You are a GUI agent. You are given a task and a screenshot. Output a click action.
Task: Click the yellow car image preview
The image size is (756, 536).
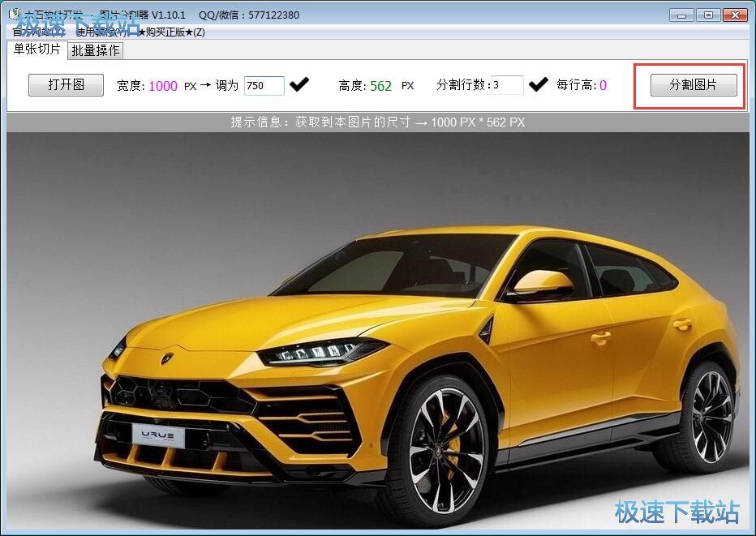click(x=378, y=331)
